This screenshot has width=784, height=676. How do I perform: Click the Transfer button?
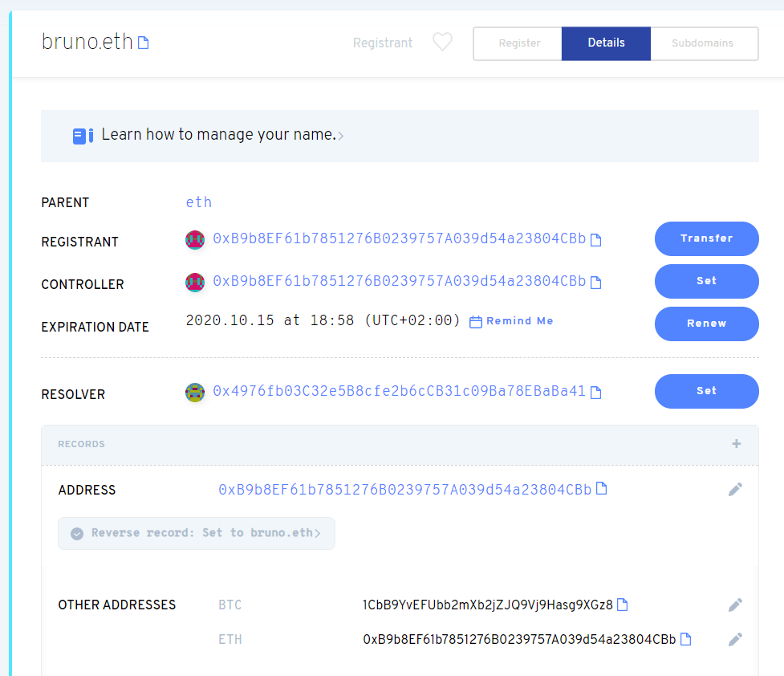pos(706,238)
